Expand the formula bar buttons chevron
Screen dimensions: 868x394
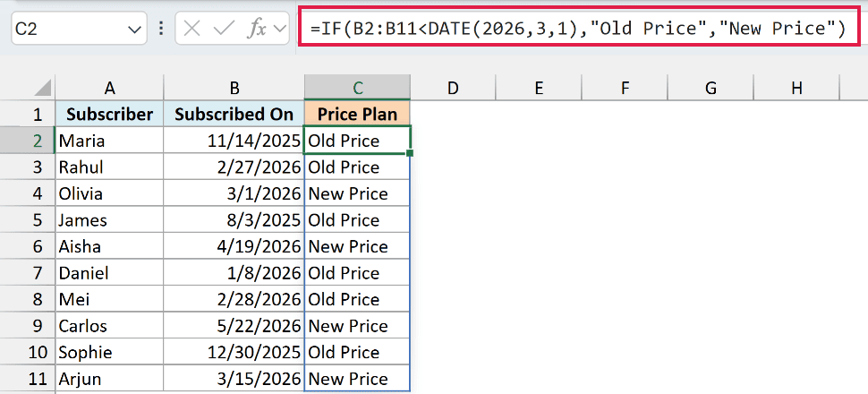coord(280,29)
